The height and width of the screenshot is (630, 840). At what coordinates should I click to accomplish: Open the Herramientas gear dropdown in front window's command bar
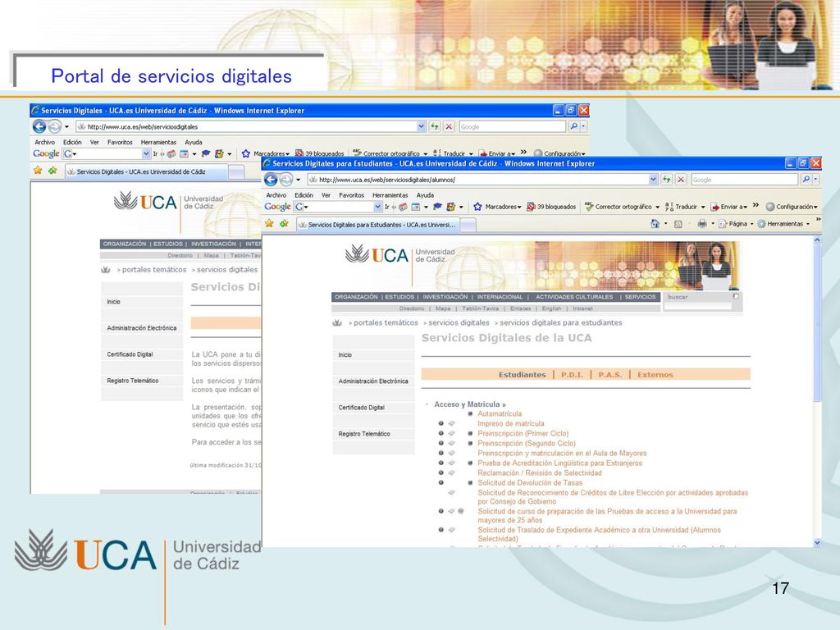pyautogui.click(x=783, y=224)
